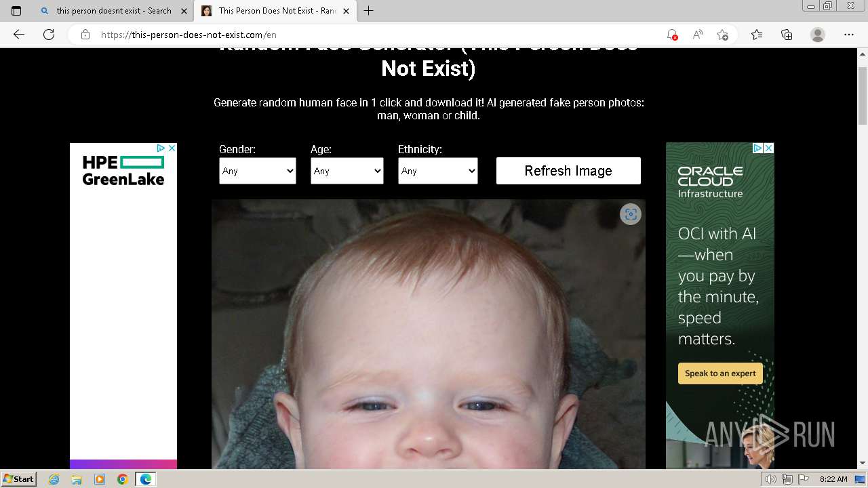Open the HPE GreenLake advertisement
Viewport: 868px width, 488px height.
[123, 306]
